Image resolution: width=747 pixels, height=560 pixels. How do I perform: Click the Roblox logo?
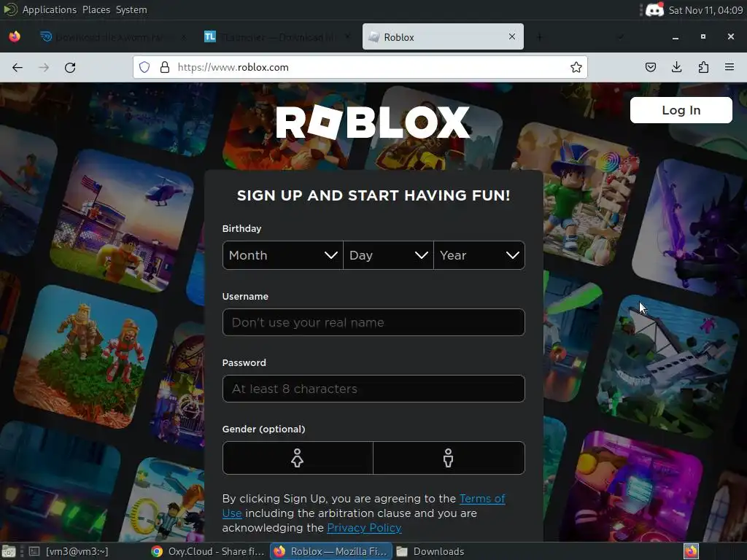(x=373, y=122)
